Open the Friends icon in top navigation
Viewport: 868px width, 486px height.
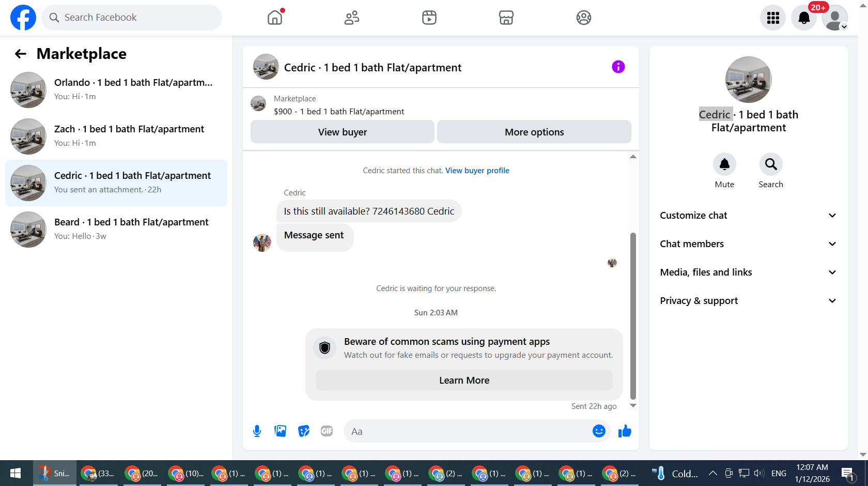tap(352, 18)
